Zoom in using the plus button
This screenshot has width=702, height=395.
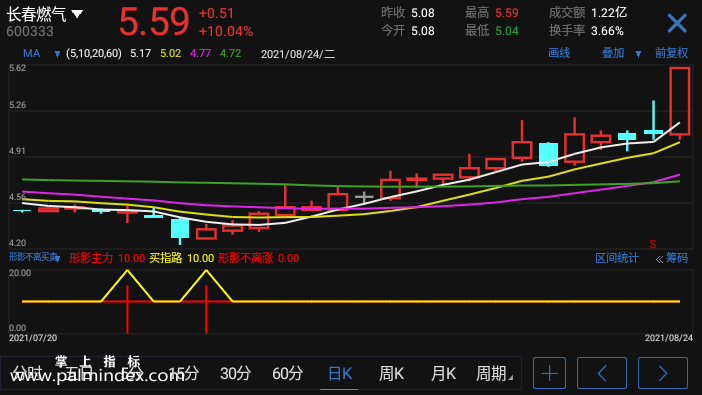[549, 373]
